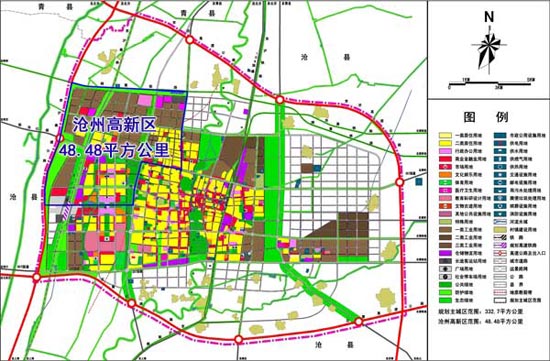Pick the 长途客运站用地 dark gray legend swatch
This screenshot has width=550, height=361.
pyautogui.click(x=445, y=261)
